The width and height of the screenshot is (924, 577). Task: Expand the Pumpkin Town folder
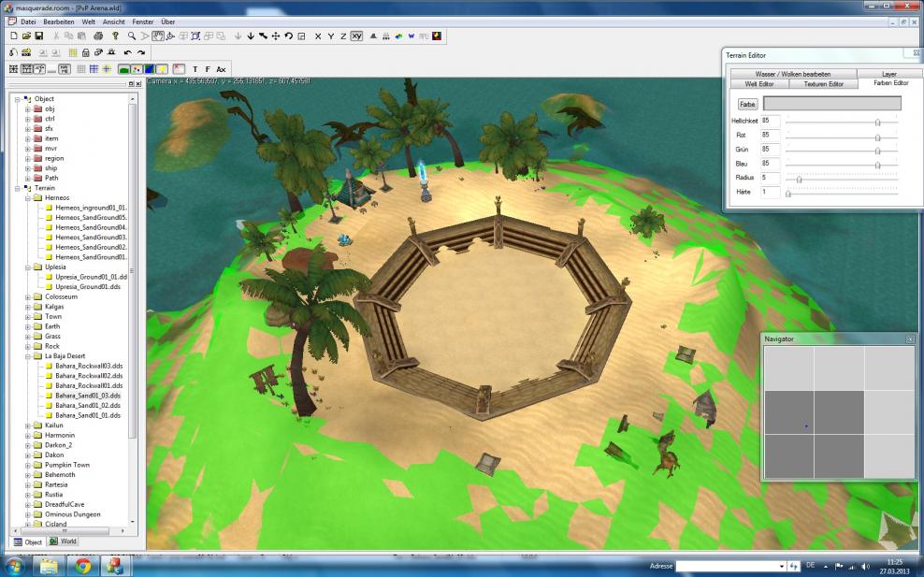point(28,465)
